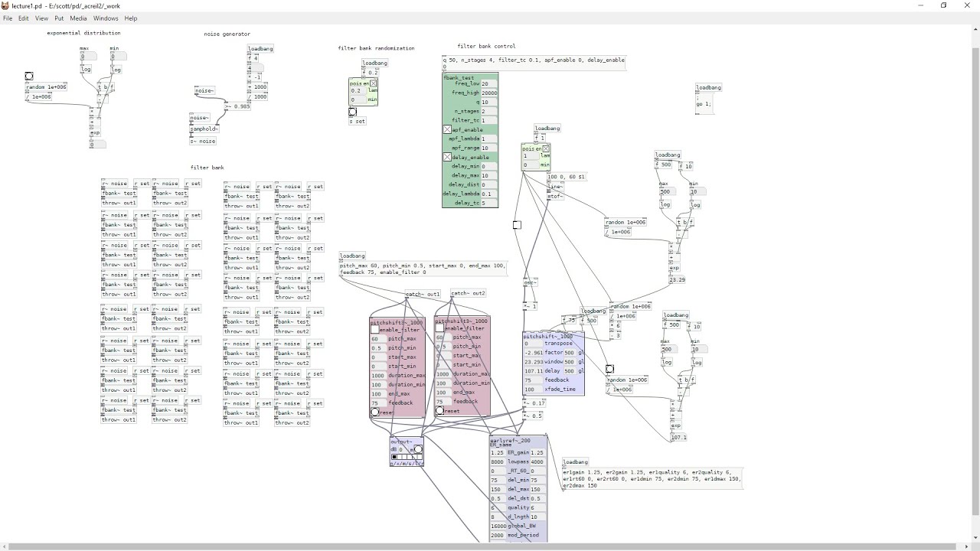
Task: Click the filter_tc number box
Action: (488, 121)
